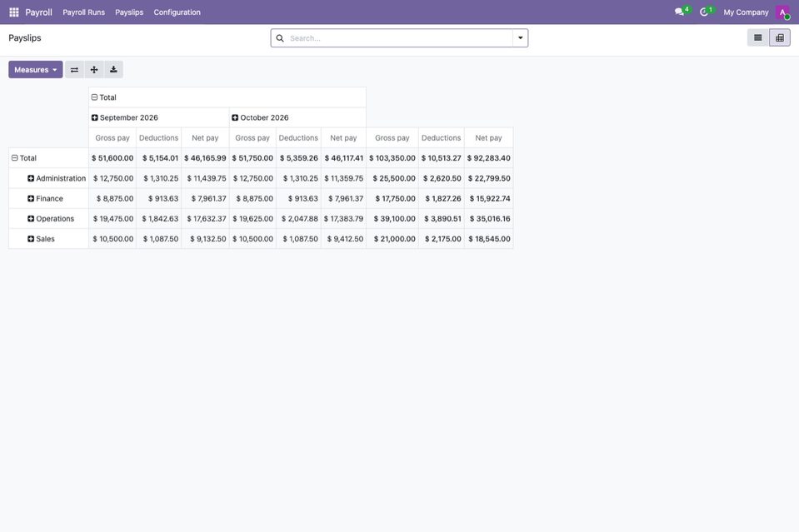Viewport: 799px width, 532px height.
Task: Click Administration cell $ 11,439.75
Action: pyautogui.click(x=205, y=178)
